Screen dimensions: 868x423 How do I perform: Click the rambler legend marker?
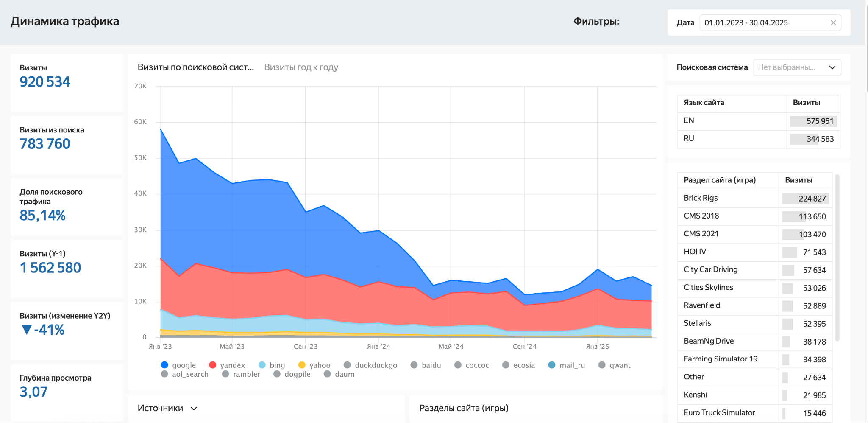pyautogui.click(x=225, y=374)
